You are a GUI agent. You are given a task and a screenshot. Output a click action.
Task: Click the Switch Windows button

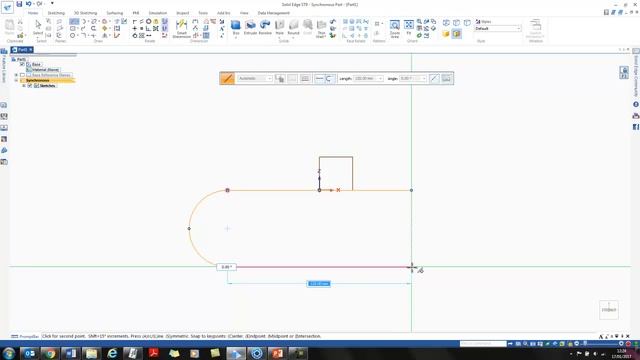536,29
